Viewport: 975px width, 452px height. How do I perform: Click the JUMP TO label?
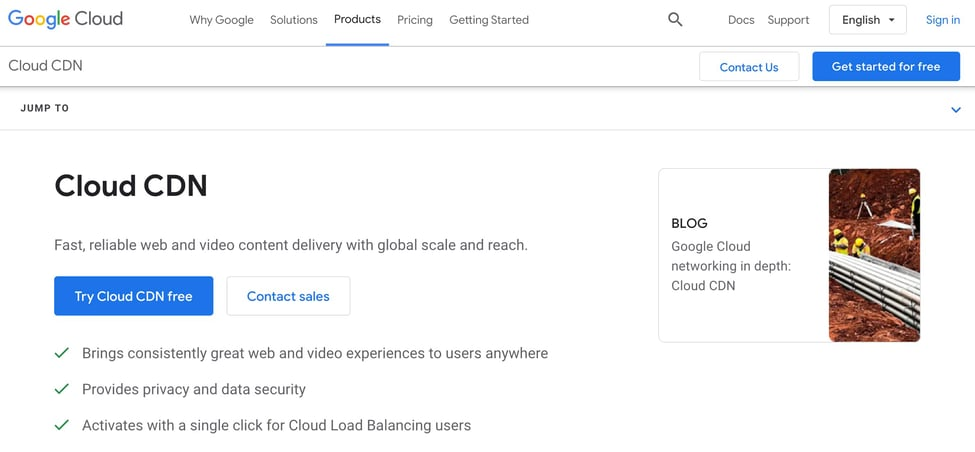[45, 108]
